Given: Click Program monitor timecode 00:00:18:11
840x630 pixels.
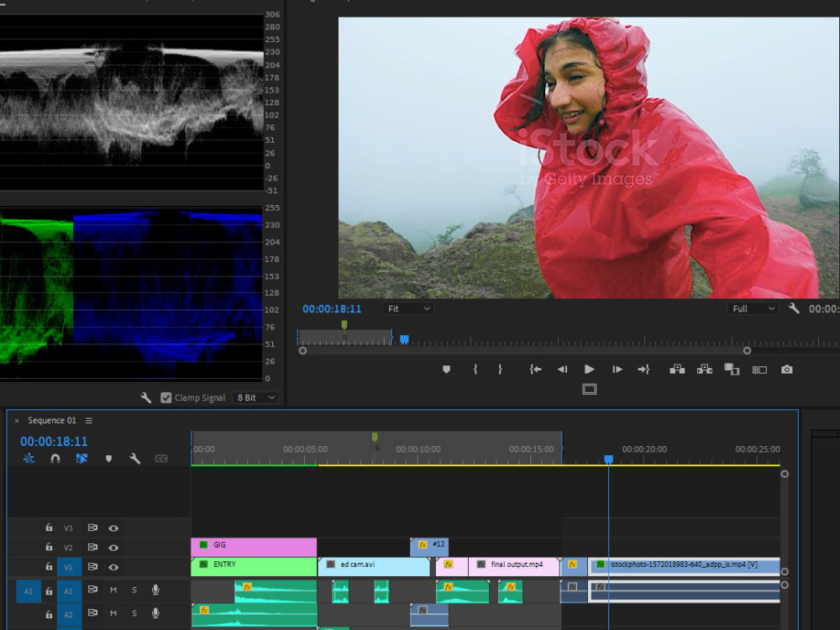Looking at the screenshot, I should [332, 309].
